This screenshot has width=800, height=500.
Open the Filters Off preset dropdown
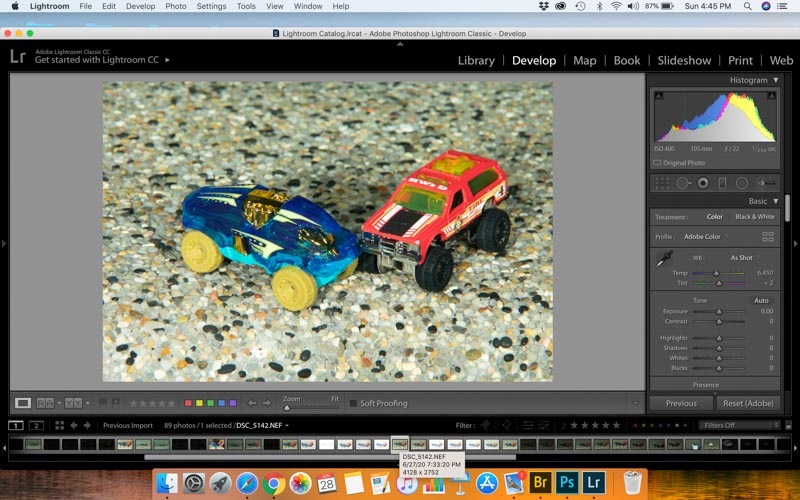pyautogui.click(x=739, y=425)
